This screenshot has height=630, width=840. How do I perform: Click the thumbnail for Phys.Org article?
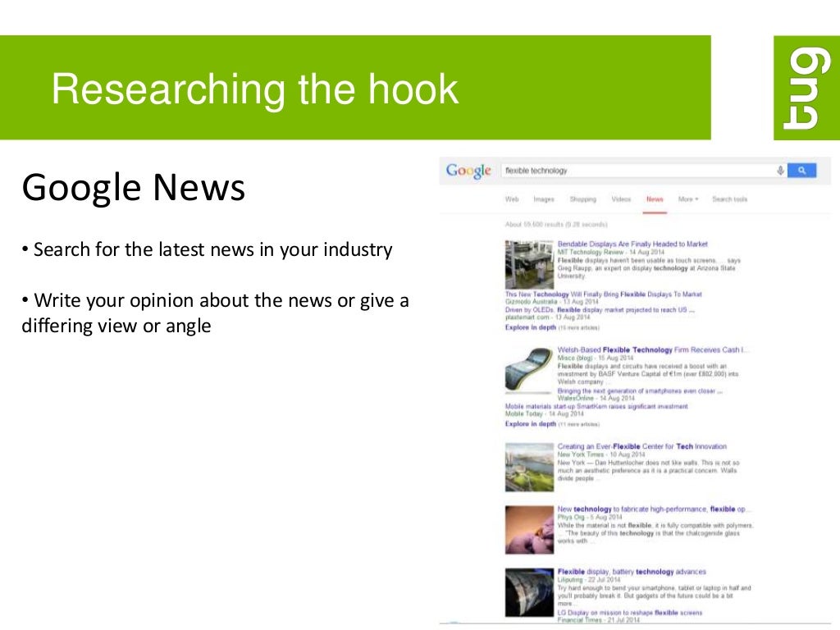(529, 530)
